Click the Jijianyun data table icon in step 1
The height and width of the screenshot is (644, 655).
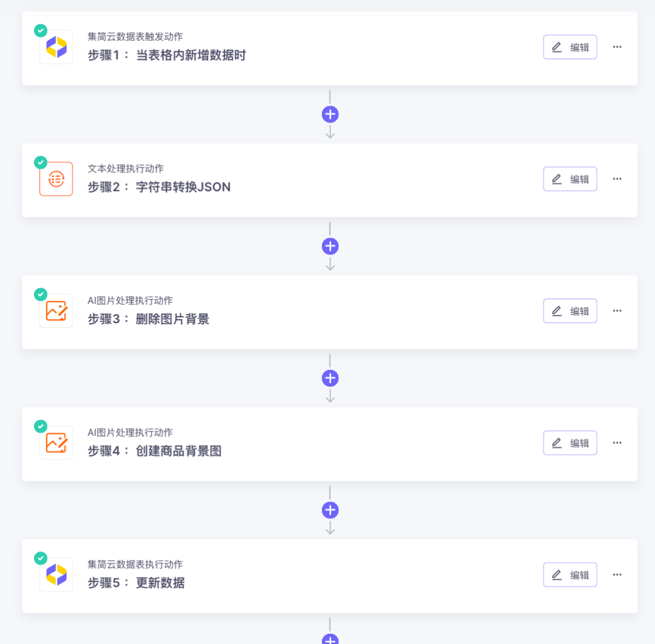(x=56, y=47)
